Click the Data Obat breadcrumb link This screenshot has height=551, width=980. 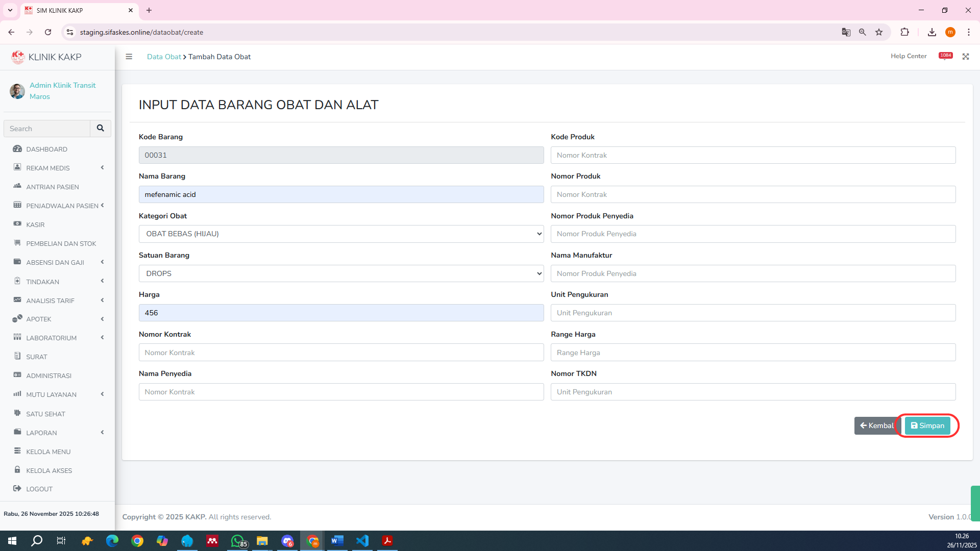pyautogui.click(x=164, y=57)
